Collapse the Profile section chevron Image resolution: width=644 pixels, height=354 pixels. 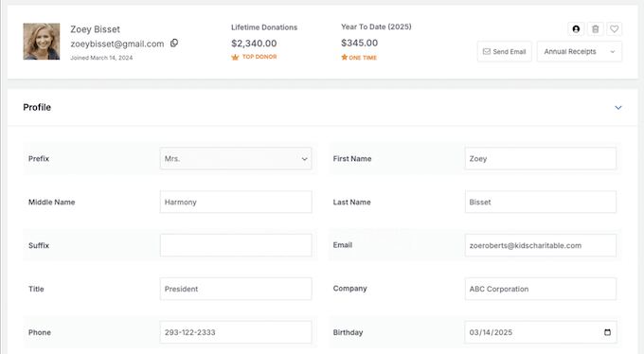pos(618,108)
